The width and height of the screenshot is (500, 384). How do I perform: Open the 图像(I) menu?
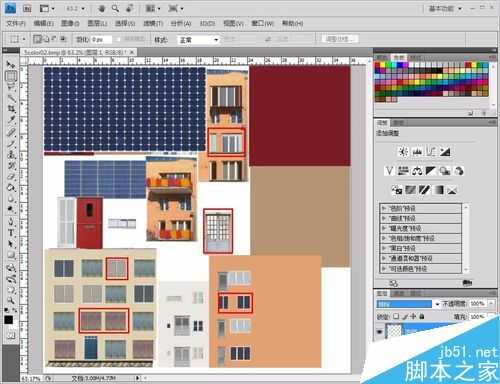pyautogui.click(x=70, y=23)
